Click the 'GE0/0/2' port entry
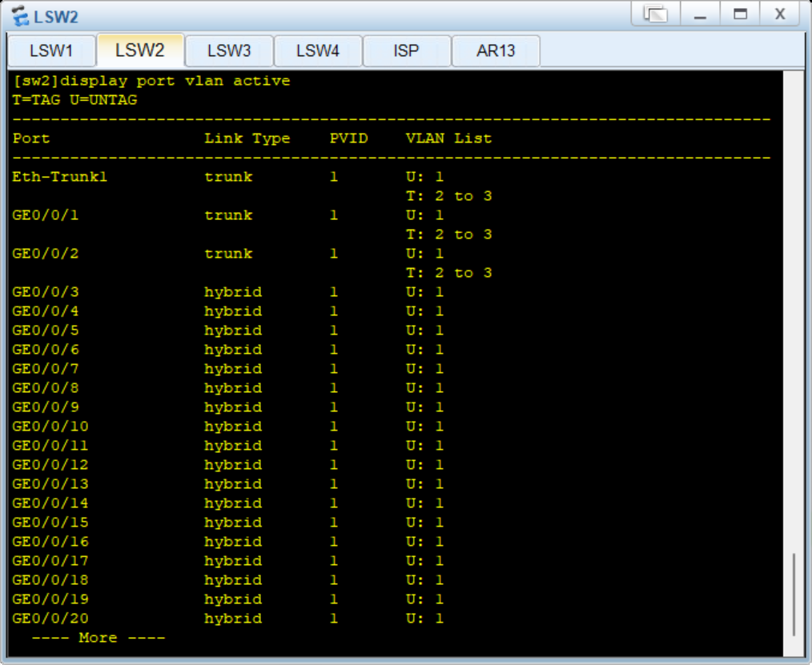 pyautogui.click(x=46, y=254)
